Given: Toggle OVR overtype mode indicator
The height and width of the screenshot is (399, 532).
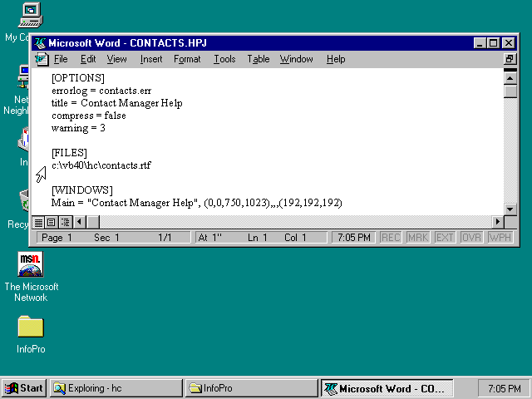Looking at the screenshot, I should click(471, 238).
